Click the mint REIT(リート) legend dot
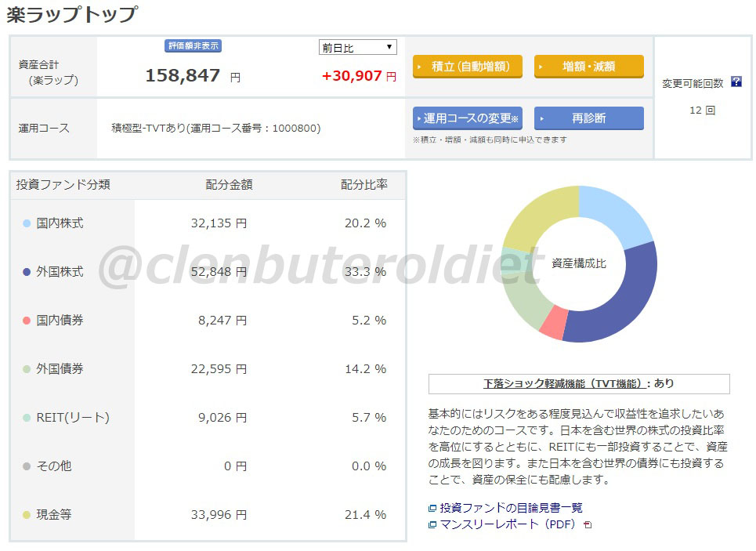Image resolution: width=756 pixels, height=551 pixels. click(27, 418)
